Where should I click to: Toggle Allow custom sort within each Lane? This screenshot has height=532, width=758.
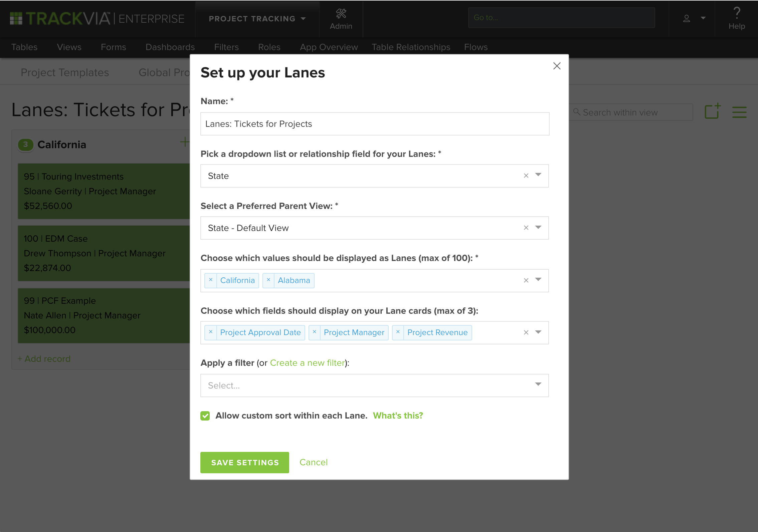point(205,416)
